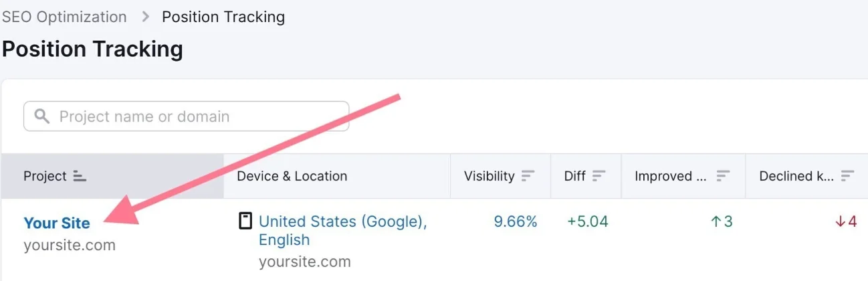Go to SEO Optimization breadcrumb
Viewport: 868px width, 281px height.
[x=64, y=17]
